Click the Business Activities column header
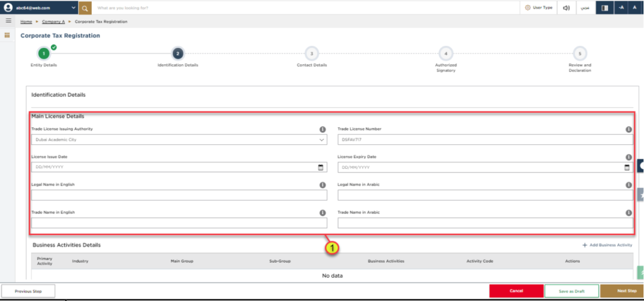The width and height of the screenshot is (644, 301). coord(386,261)
